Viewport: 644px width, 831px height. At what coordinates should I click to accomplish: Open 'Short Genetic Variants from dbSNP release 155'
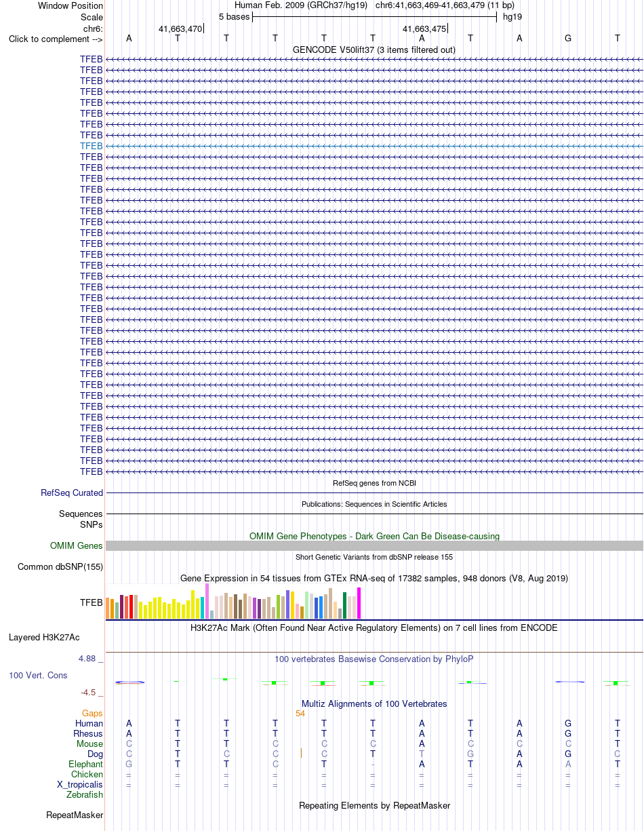(x=374, y=557)
